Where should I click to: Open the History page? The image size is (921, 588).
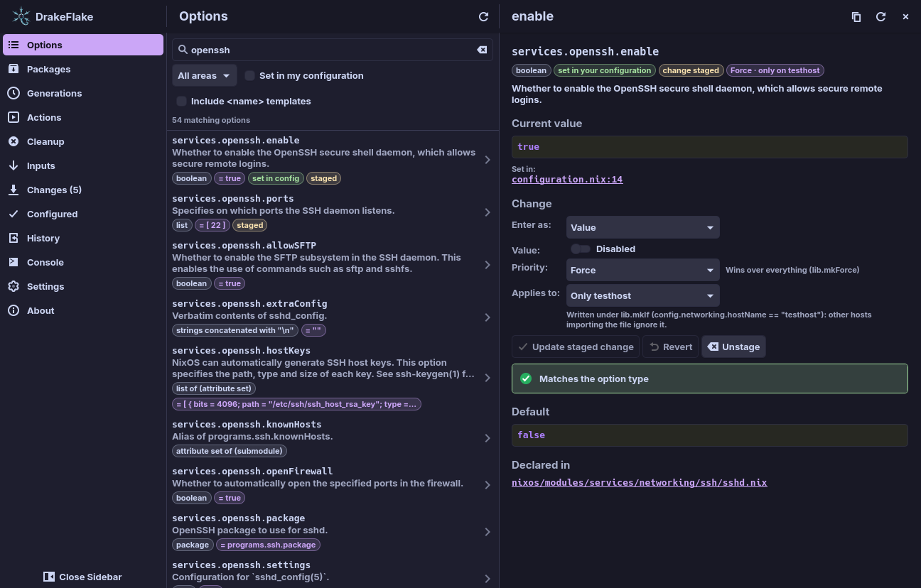click(83, 238)
